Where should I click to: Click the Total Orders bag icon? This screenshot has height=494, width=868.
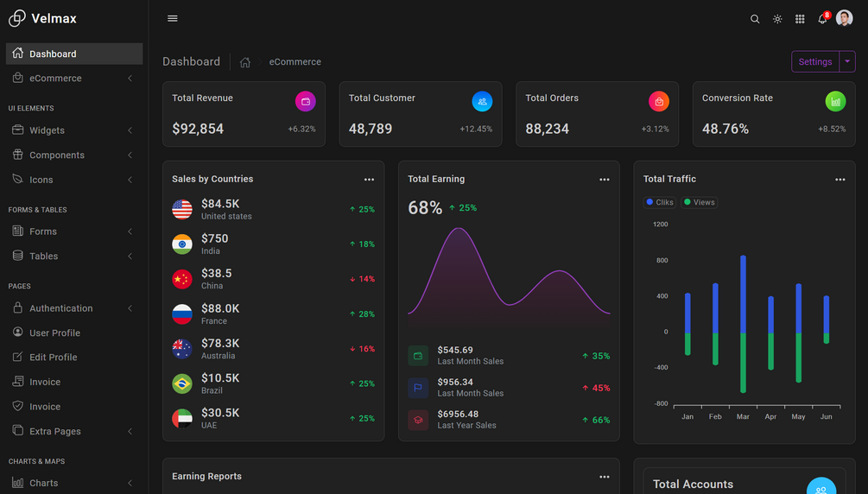click(659, 101)
